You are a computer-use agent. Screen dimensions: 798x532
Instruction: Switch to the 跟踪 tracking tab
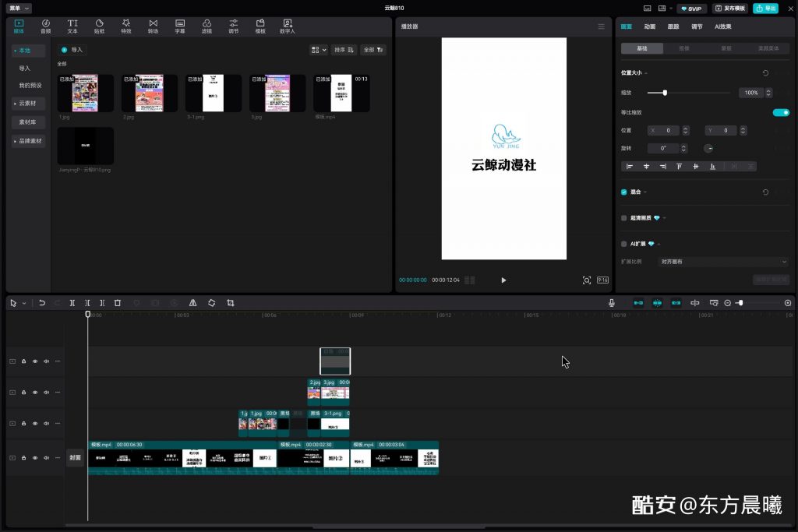pyautogui.click(x=673, y=26)
